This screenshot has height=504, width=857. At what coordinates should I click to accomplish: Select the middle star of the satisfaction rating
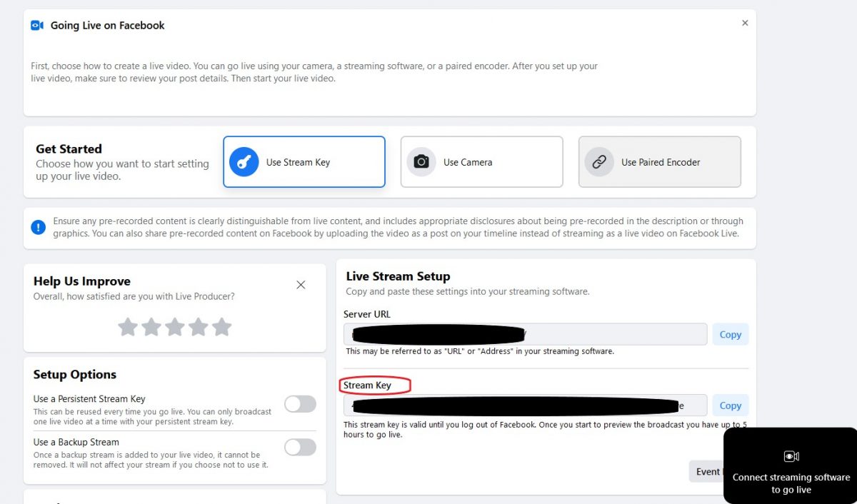(x=174, y=326)
